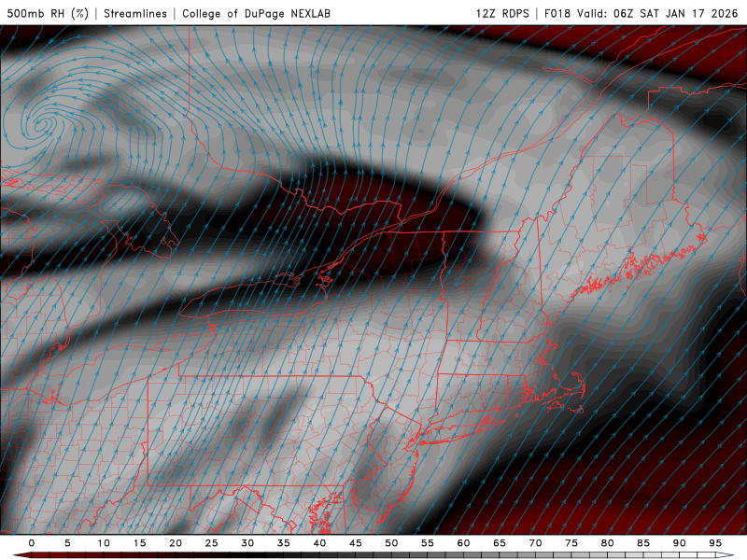Click the "95" value on the color scale
Screen dimensions: 747x560
715,543
